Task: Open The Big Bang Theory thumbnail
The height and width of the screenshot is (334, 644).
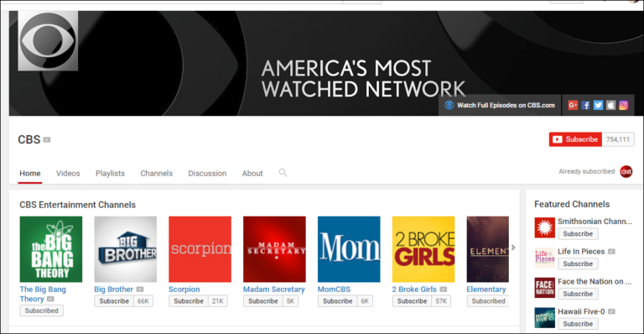Action: coord(51,249)
